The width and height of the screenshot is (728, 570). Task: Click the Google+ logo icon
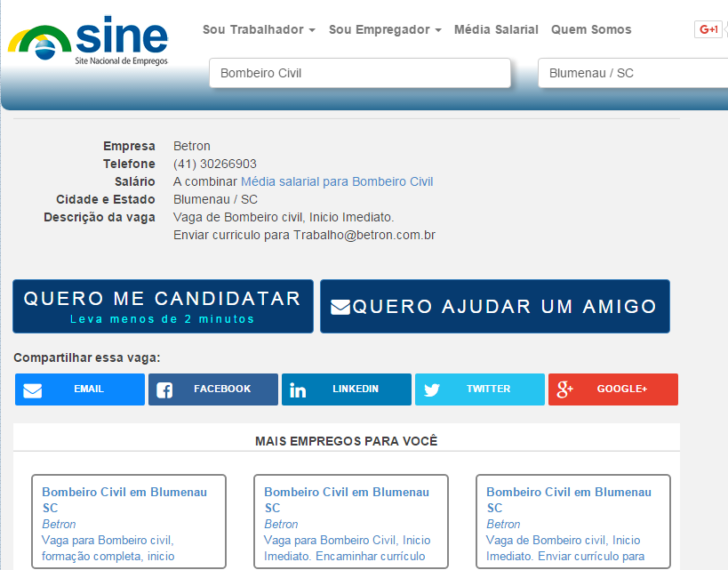tap(564, 389)
